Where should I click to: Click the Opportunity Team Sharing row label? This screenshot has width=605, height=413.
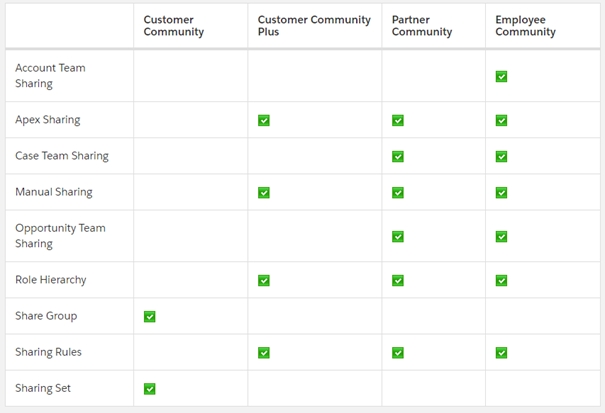pos(60,236)
